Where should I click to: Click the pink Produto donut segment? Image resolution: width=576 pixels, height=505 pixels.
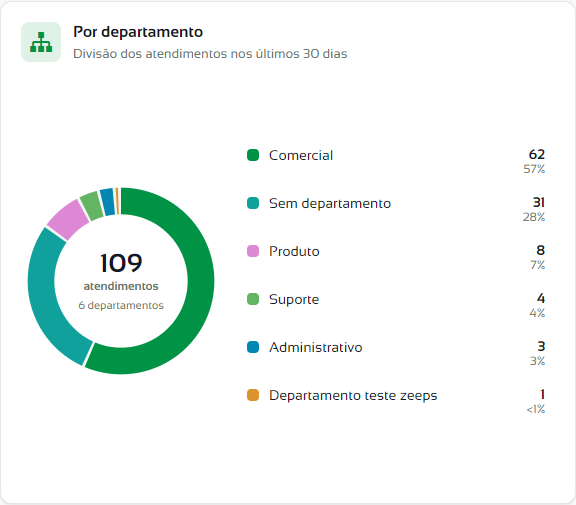click(68, 220)
